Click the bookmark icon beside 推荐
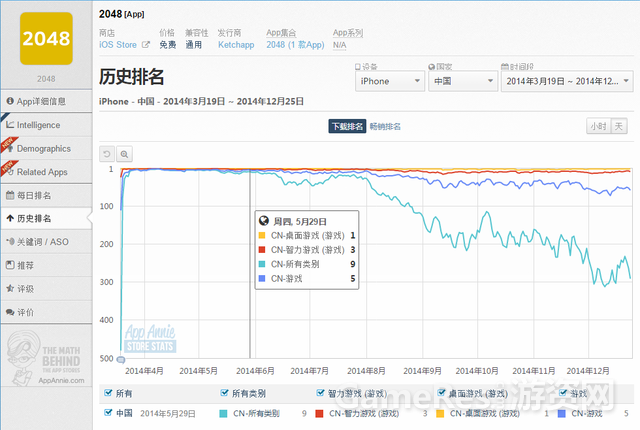Screen dimensions: 640x430 (x=10, y=265)
